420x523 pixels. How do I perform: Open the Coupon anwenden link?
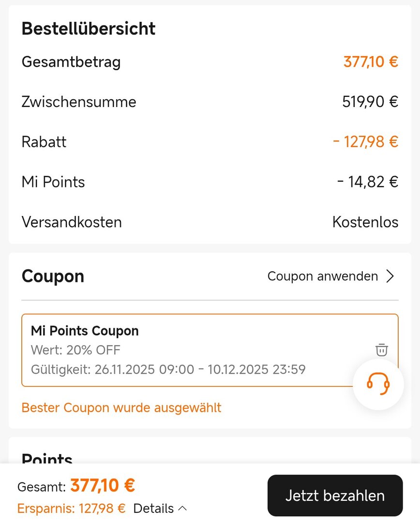pos(323,276)
